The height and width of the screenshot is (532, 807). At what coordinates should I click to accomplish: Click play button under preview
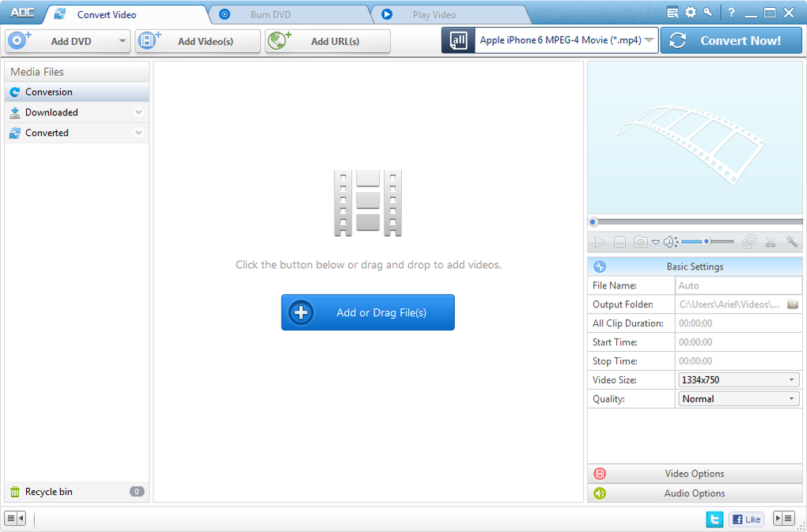599,242
